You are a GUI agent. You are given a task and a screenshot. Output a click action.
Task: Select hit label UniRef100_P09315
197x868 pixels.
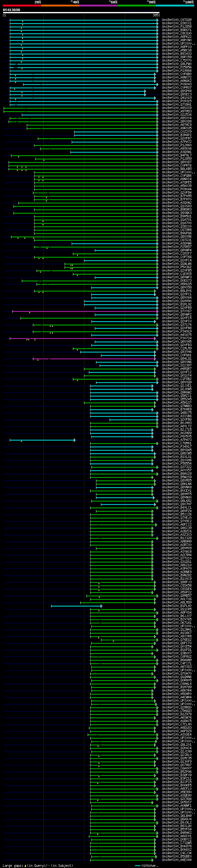(177, 101)
